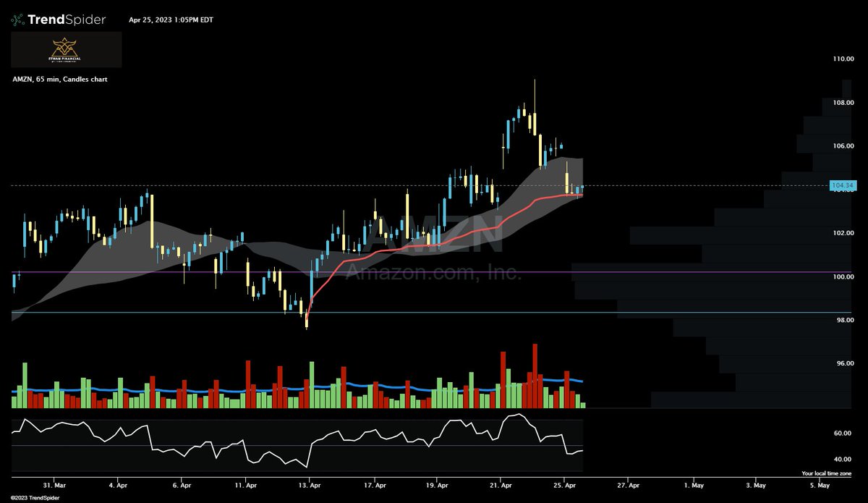Click the AMZN, 65 min, Candles chart title
This screenshot has width=868, height=503.
point(59,79)
